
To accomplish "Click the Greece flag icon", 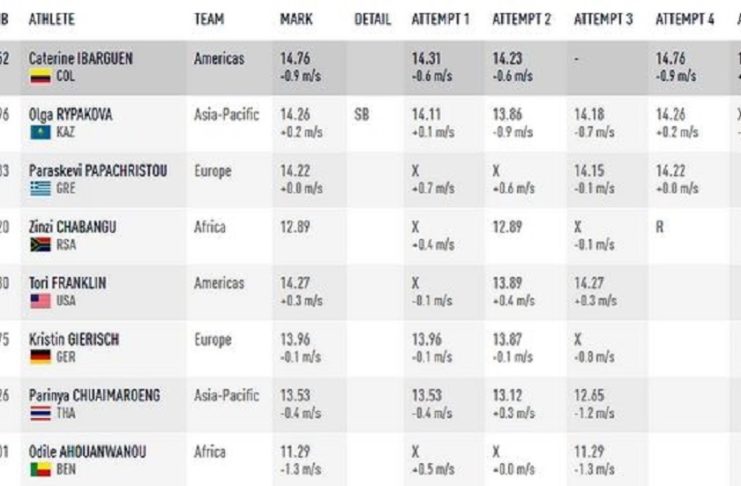I will [39, 188].
